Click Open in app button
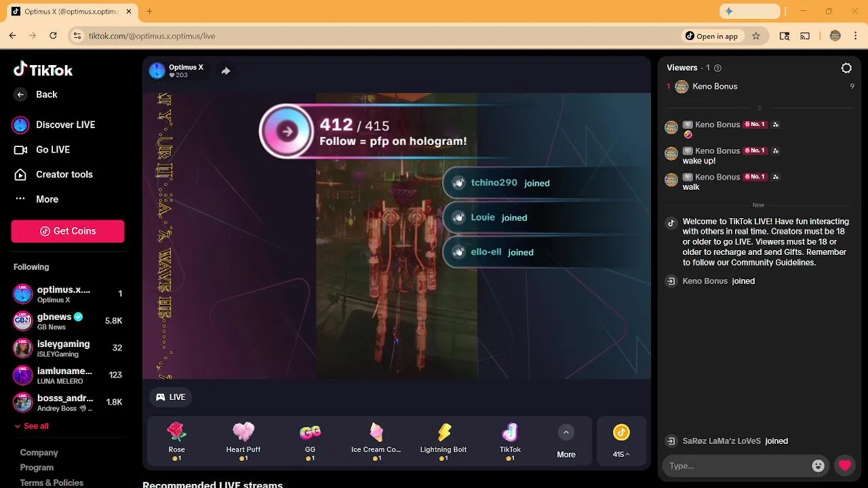 [711, 36]
